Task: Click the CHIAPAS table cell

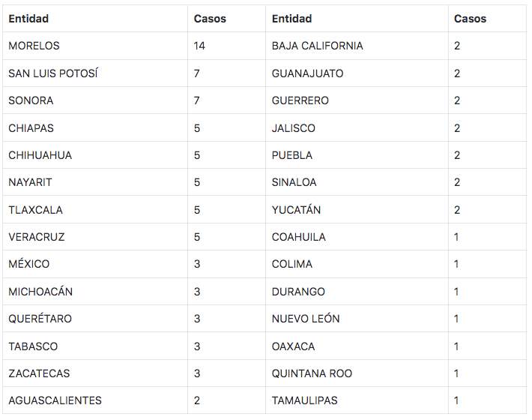Action: click(31, 128)
